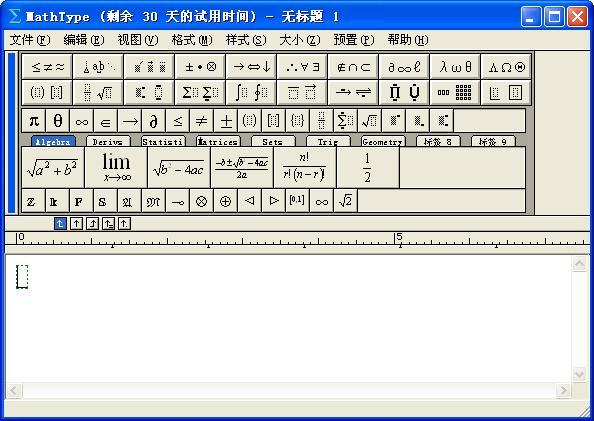
Task: Switch to the Sets tab
Action: [x=273, y=142]
